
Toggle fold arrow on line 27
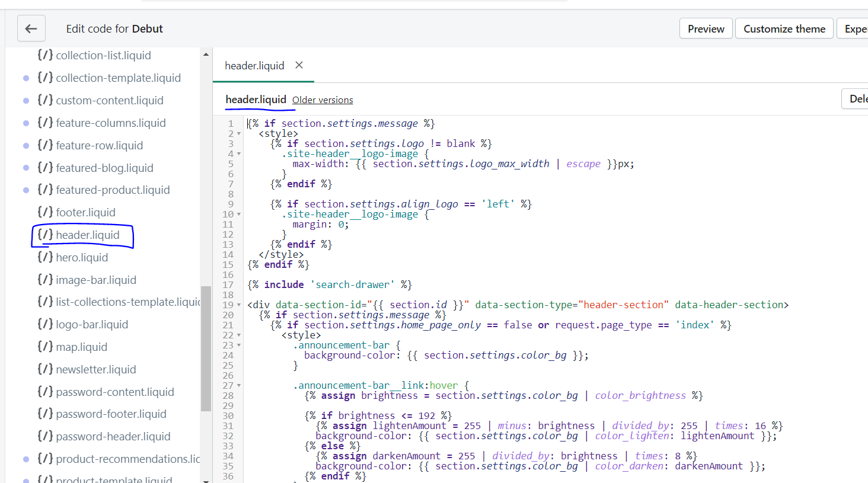[239, 386]
